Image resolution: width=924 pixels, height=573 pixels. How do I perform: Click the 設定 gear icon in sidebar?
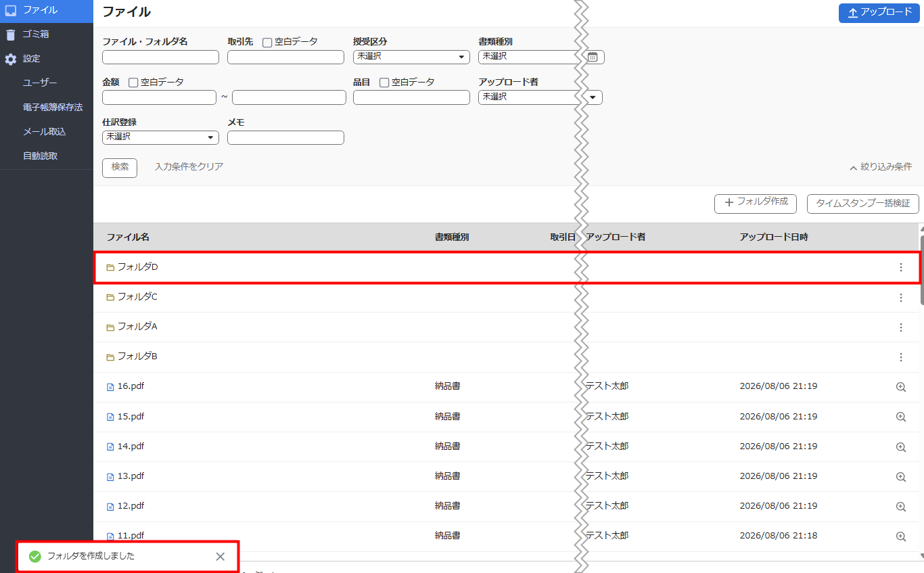click(11, 59)
